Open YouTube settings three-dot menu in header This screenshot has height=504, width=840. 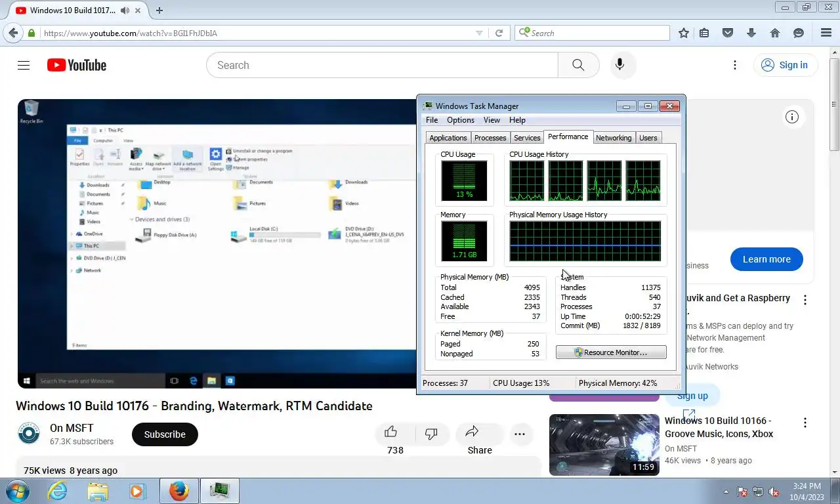(735, 65)
